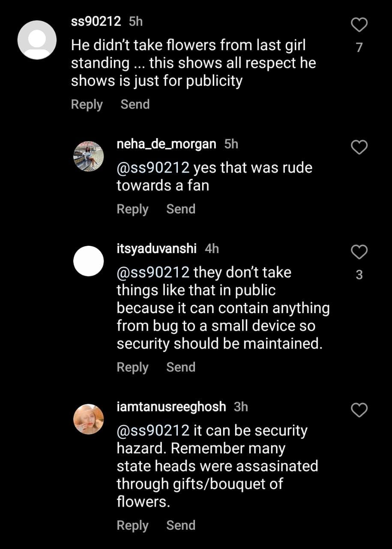Image resolution: width=392 pixels, height=549 pixels.
Task: Tap the itsyaduvanshi username
Action: (156, 249)
